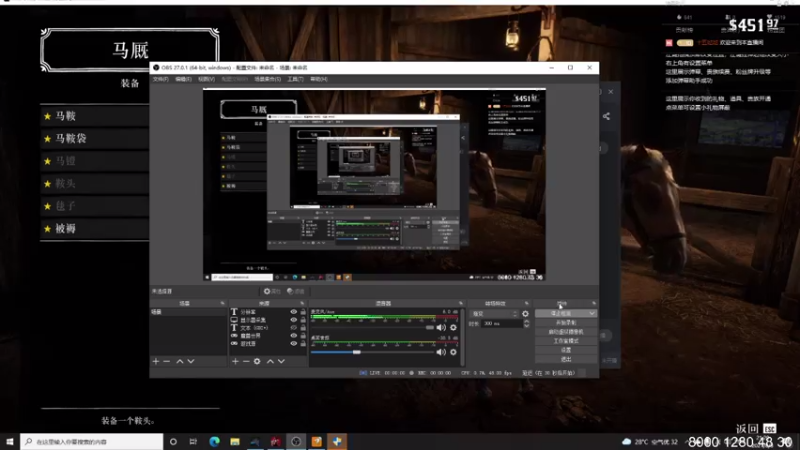
Task: Select the scene entry in Scenes list
Action: [x=188, y=312]
